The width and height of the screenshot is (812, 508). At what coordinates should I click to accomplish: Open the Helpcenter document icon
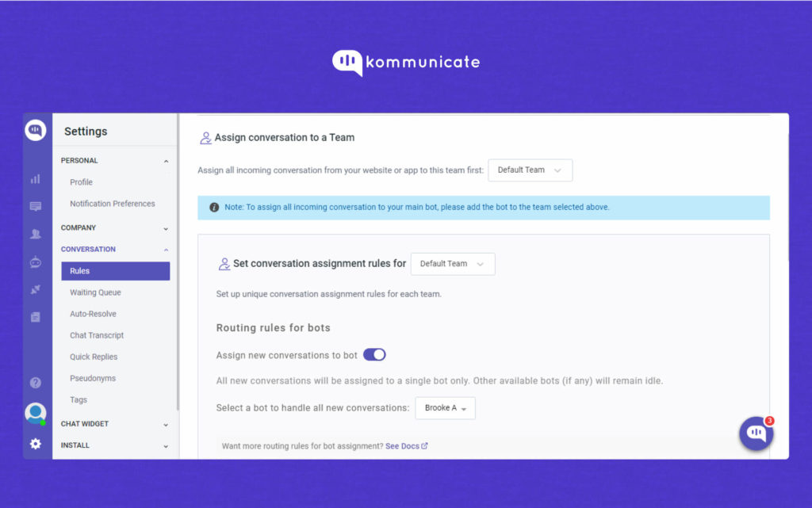35,316
